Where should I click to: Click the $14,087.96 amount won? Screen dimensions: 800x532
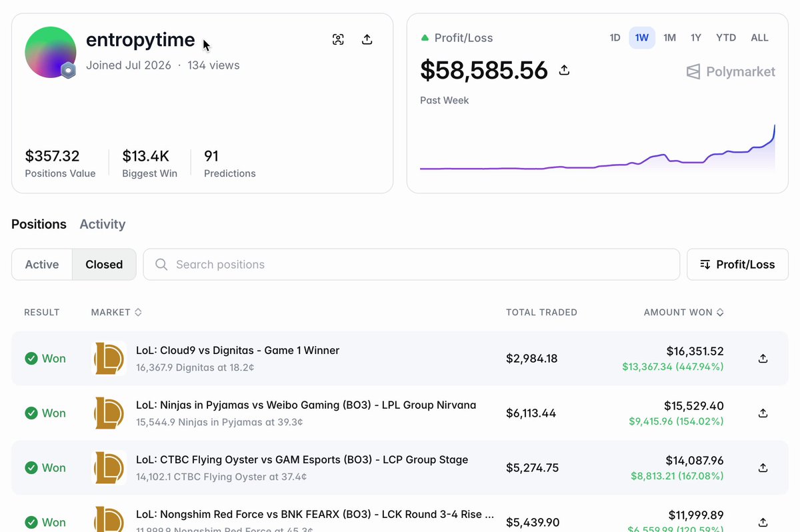tap(695, 461)
